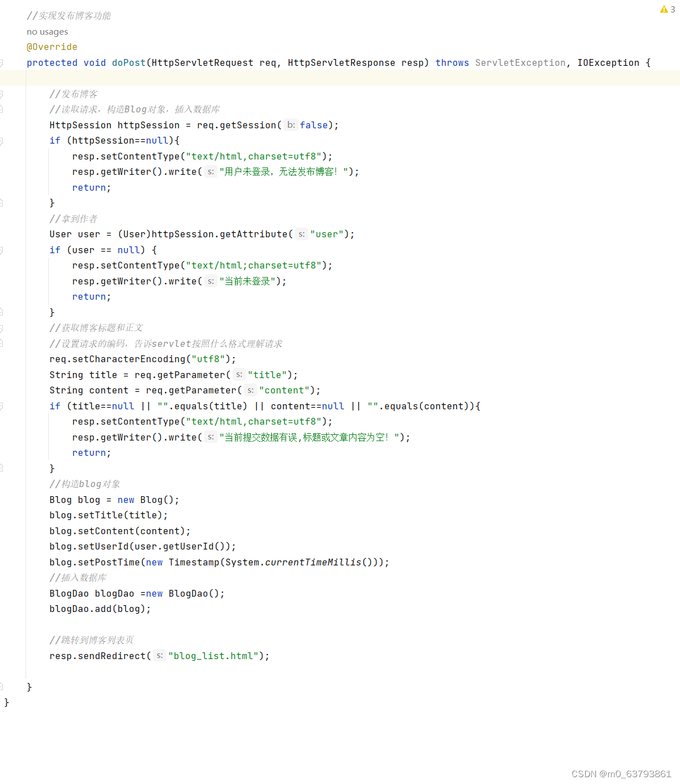Collapse the doPost method using its fold marker
This screenshot has width=680, height=784.
(x=2, y=63)
